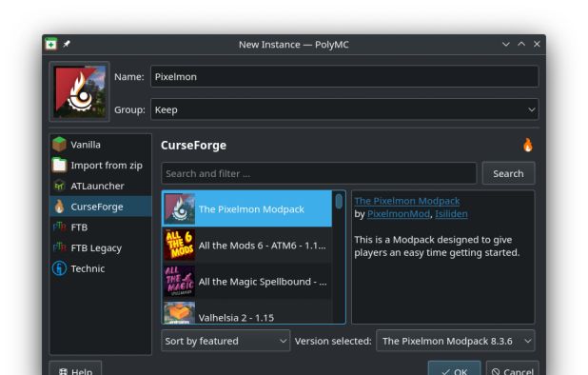Open the Sort by featured dropdown
Image resolution: width=588 pixels, height=375 pixels.
tap(225, 341)
